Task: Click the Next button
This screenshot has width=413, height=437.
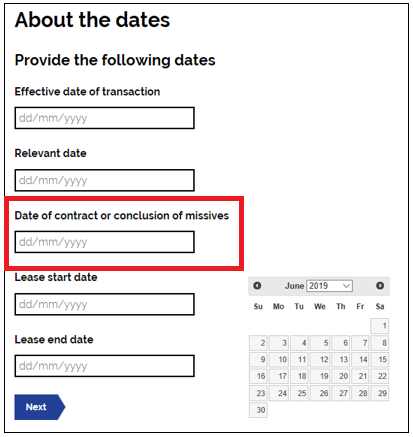Action: point(40,407)
